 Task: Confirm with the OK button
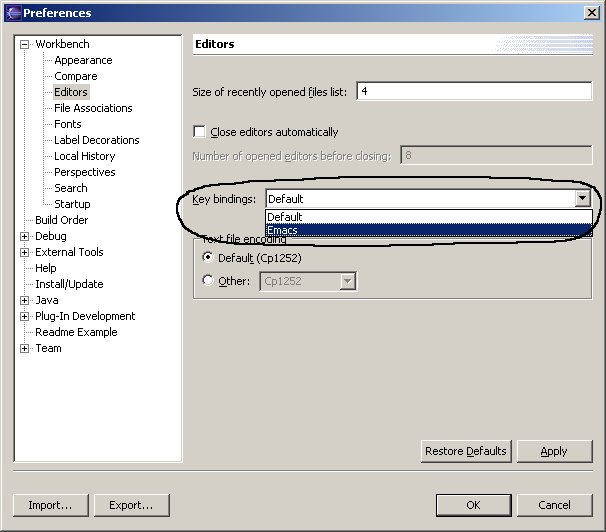473,505
